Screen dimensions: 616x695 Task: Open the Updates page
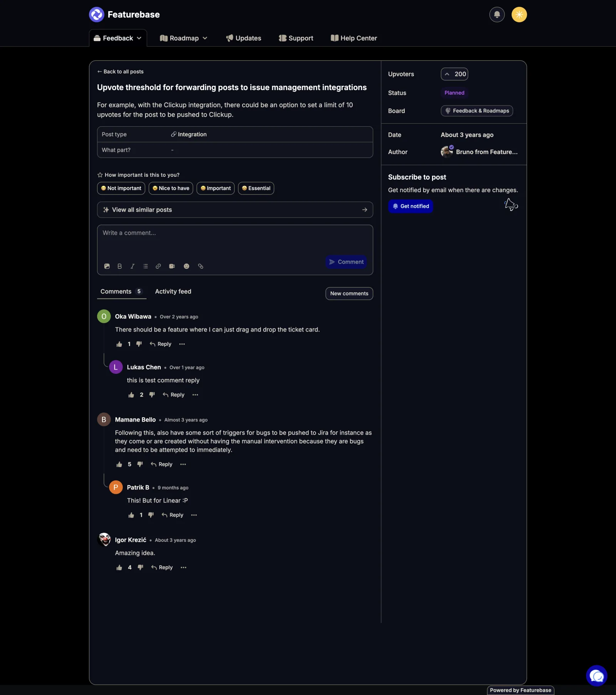point(243,38)
